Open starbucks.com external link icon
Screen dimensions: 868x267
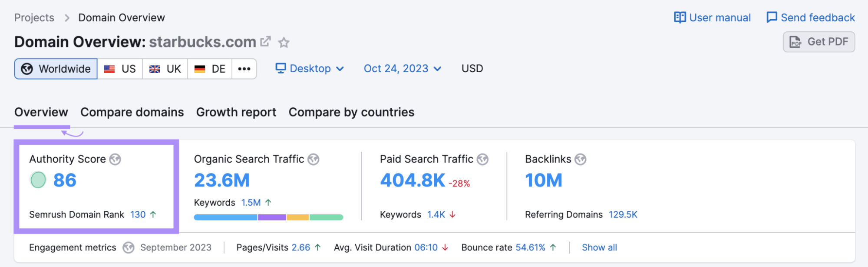[x=265, y=42]
